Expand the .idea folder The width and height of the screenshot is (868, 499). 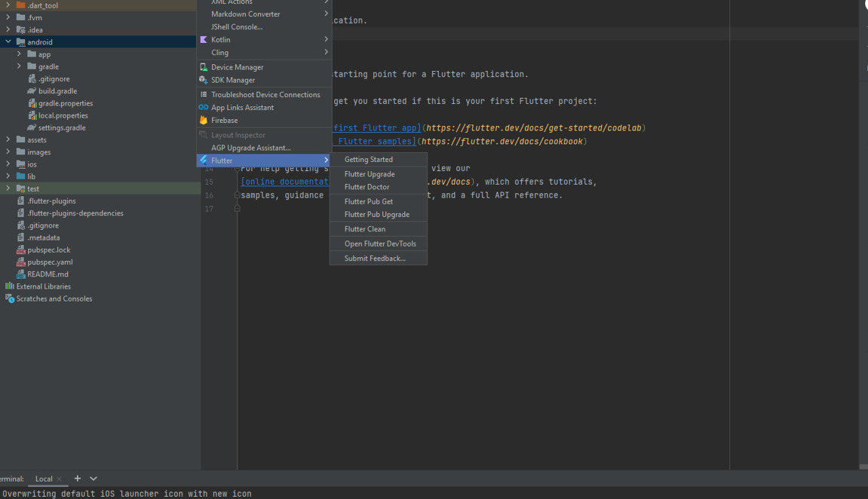click(x=8, y=29)
